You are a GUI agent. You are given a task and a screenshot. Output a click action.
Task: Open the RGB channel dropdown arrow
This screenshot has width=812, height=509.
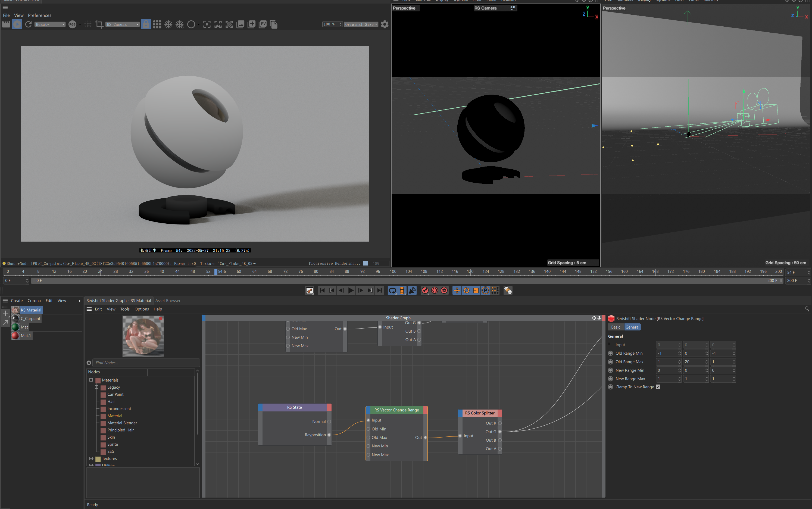[x=80, y=24]
